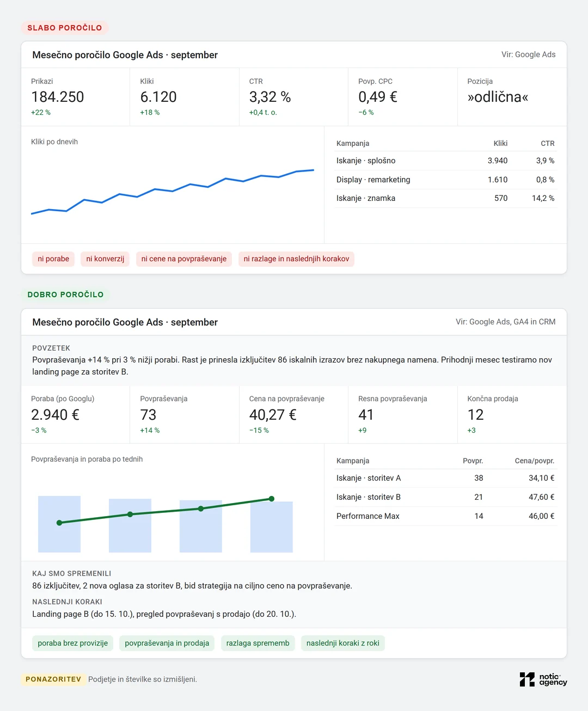Viewport: 588px width, 711px height.
Task: Click the KAJ SMO SPREMENILI heading
Action: click(x=72, y=574)
